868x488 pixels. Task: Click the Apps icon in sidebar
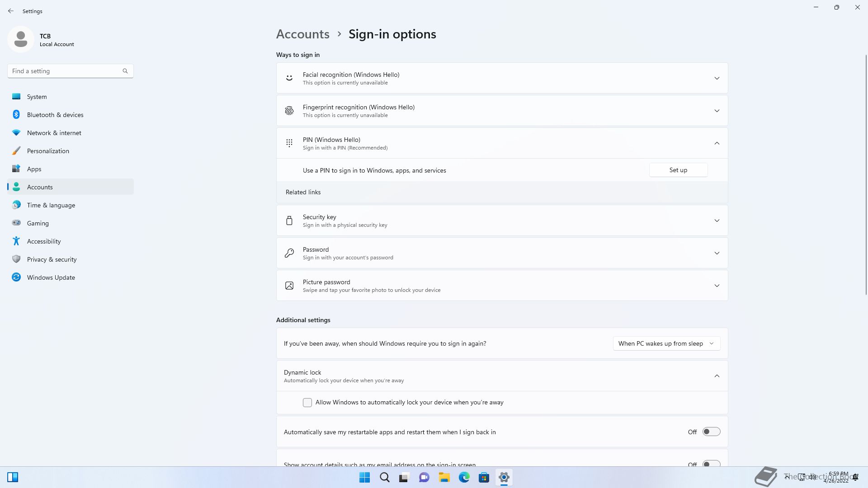16,169
